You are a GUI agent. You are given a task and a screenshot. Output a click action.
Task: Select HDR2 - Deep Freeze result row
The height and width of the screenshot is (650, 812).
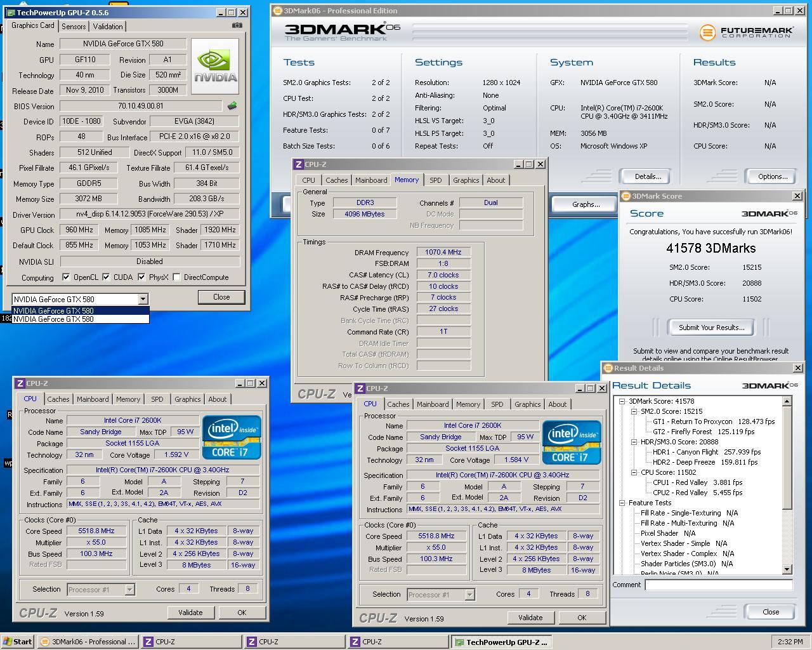[705, 462]
